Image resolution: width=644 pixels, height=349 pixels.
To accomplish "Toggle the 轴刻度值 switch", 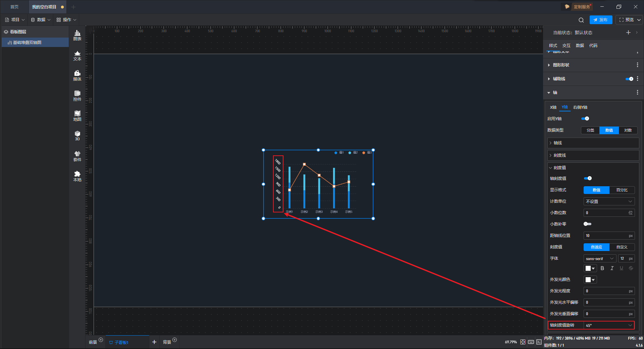I will tap(588, 178).
